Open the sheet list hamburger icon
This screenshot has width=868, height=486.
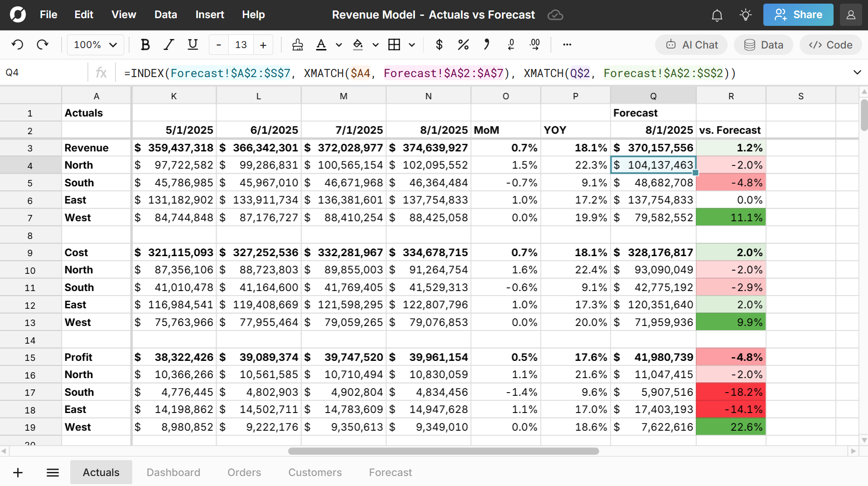click(x=53, y=473)
